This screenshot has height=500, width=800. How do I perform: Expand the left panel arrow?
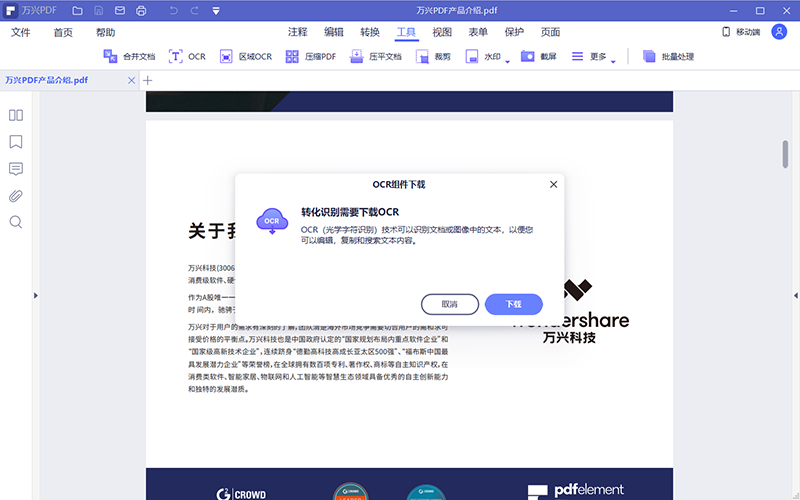tap(36, 295)
